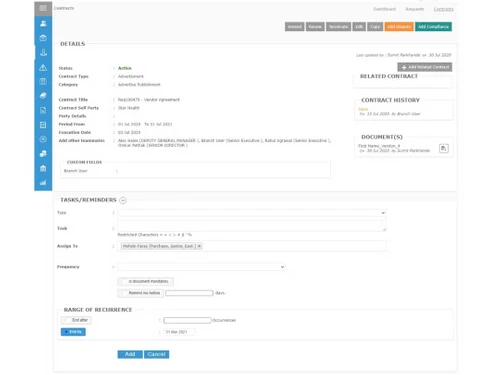
Task: Click the Assign To field
Action: [252, 246]
